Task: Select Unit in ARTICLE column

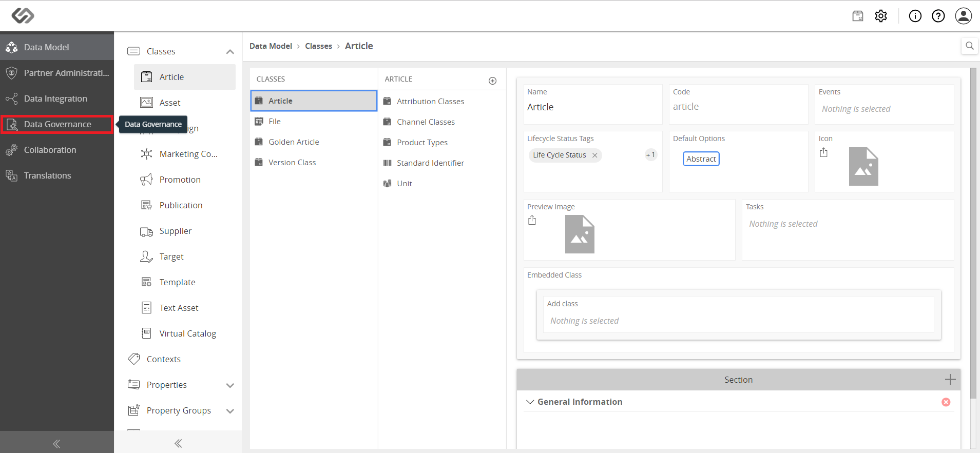Action: pos(442,184)
